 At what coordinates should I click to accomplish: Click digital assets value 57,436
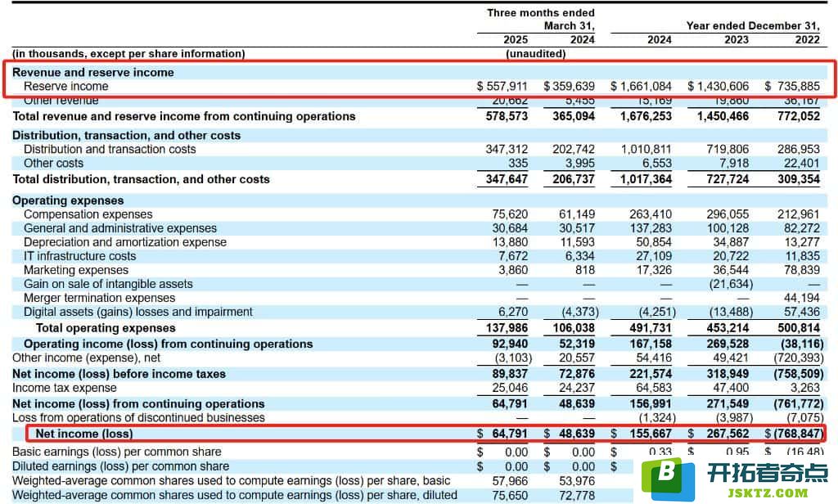coord(802,312)
